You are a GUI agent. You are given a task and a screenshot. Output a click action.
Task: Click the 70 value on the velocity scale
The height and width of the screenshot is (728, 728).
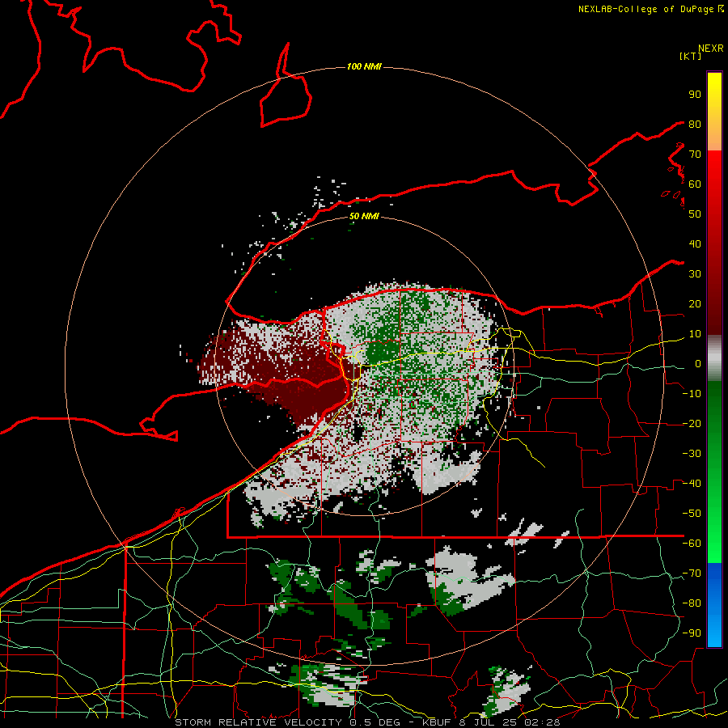coord(695,154)
